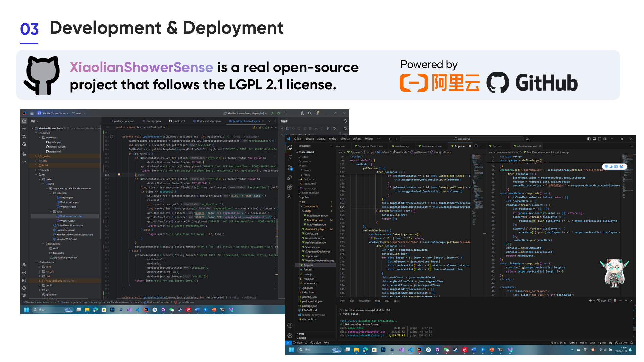
Task: Collapse the components folder in VS Code explorer
Action: (x=301, y=206)
